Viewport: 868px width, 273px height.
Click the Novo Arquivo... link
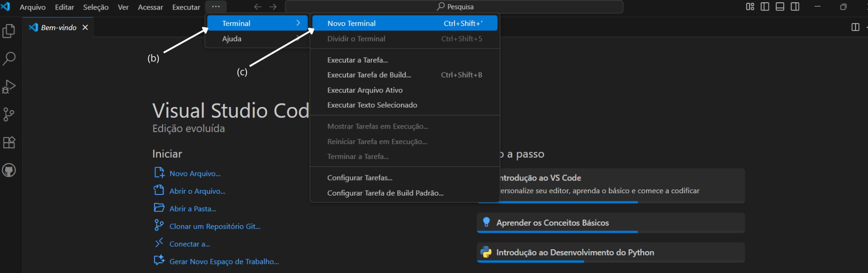[195, 174]
